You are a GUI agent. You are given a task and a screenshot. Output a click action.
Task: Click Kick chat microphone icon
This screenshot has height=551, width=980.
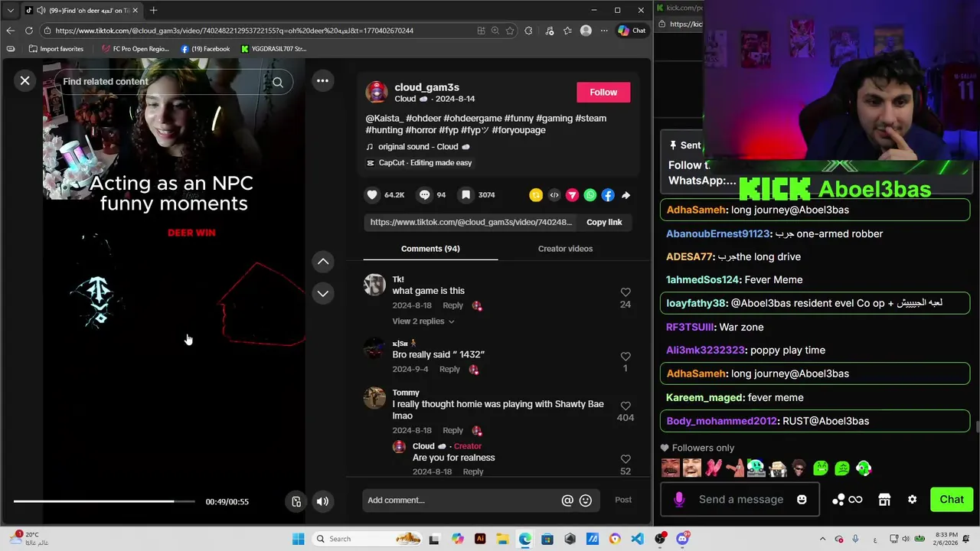click(x=679, y=500)
